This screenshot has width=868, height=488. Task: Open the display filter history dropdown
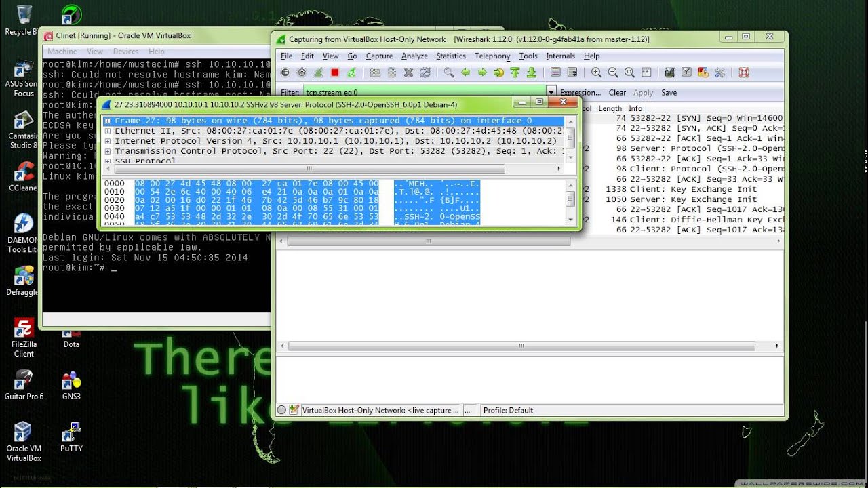pyautogui.click(x=551, y=92)
